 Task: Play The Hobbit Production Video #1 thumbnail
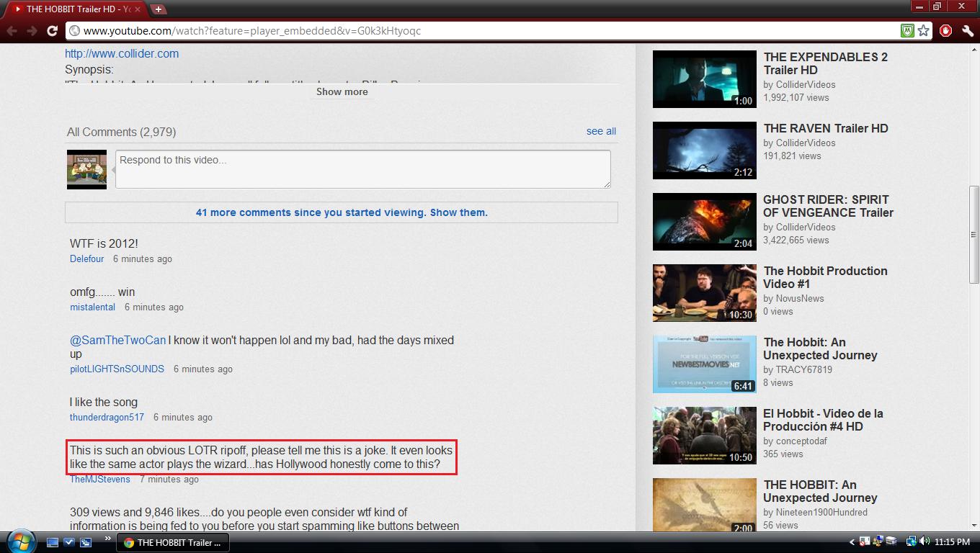click(705, 293)
